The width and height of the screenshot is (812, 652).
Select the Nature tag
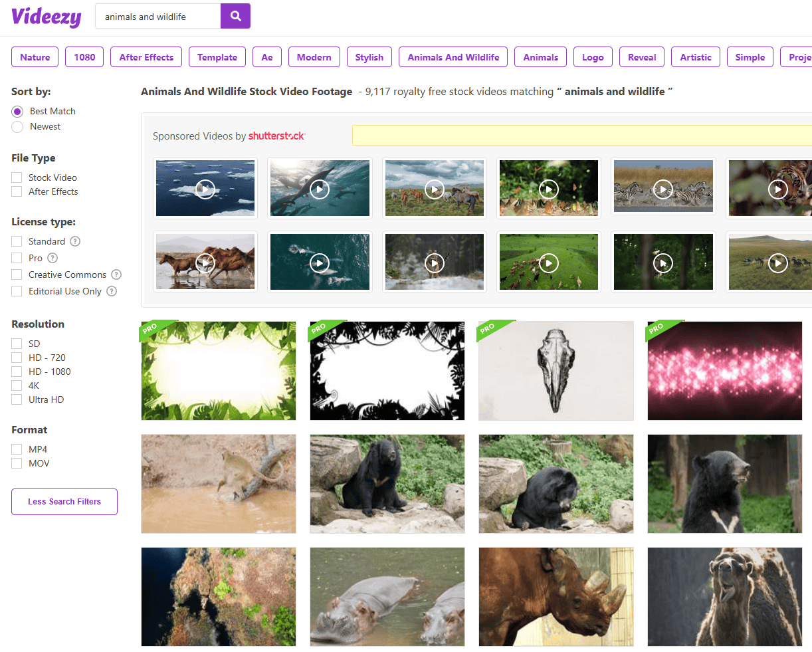(35, 57)
